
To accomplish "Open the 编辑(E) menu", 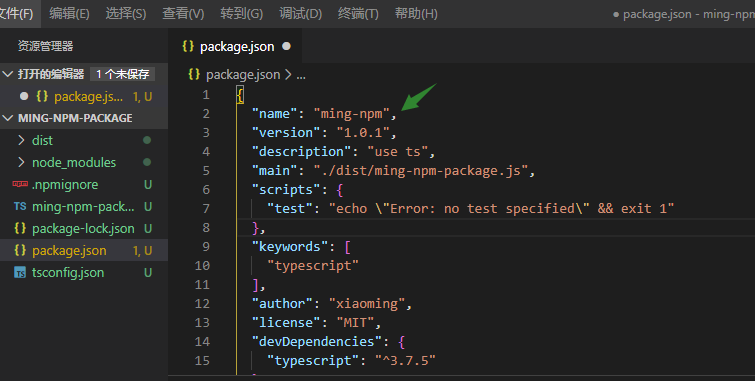I will click(x=69, y=13).
